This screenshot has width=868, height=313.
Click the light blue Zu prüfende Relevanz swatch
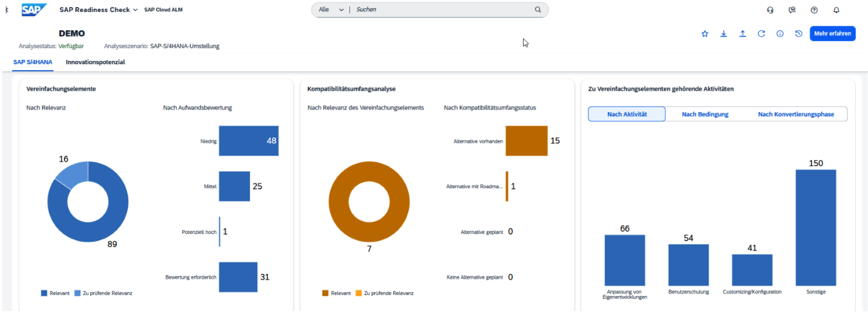[77, 293]
